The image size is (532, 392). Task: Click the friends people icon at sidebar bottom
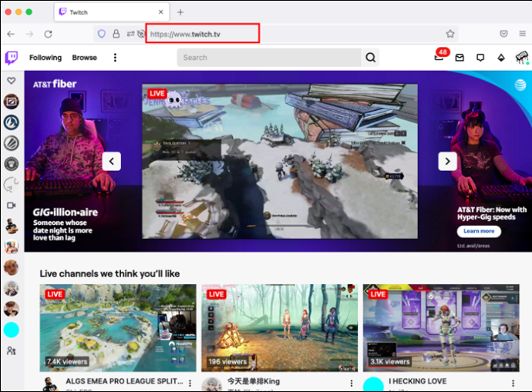pos(12,350)
